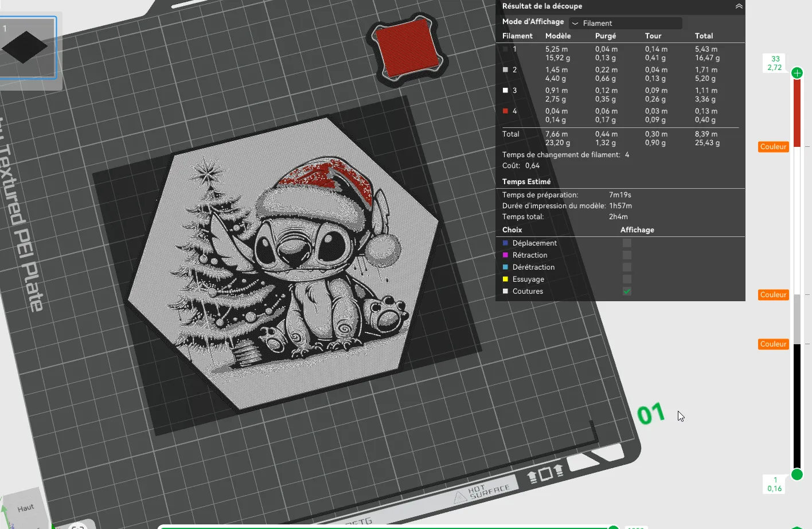Click the layer 33 height 2,72 label
This screenshot has height=529, width=812.
pos(775,63)
